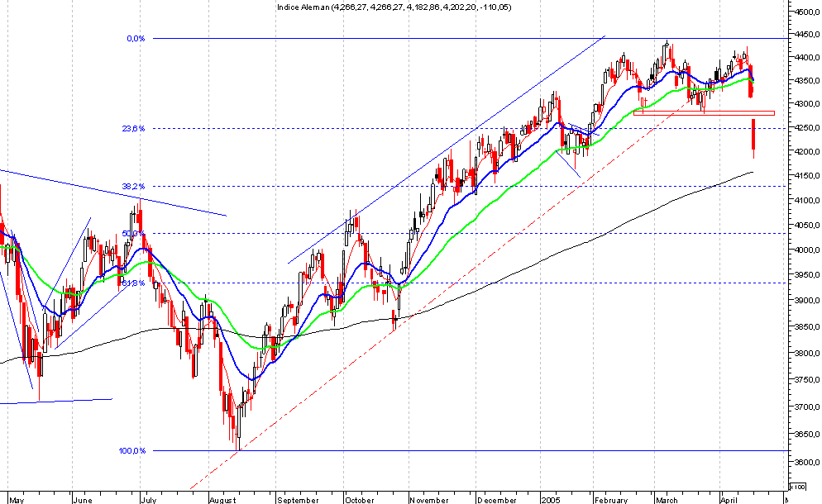Viewport: 822px width, 504px height.
Task: Select the 38,2% Fibonacci label
Action: pyautogui.click(x=134, y=186)
